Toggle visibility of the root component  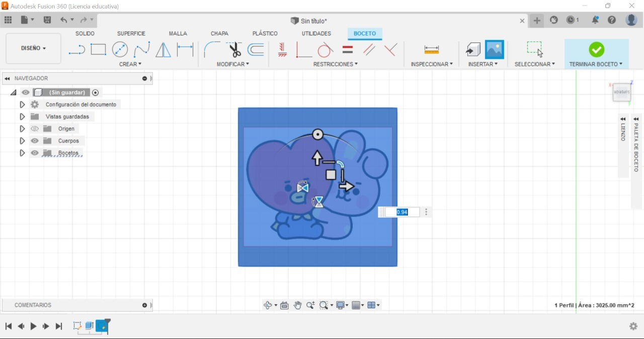pyautogui.click(x=26, y=92)
